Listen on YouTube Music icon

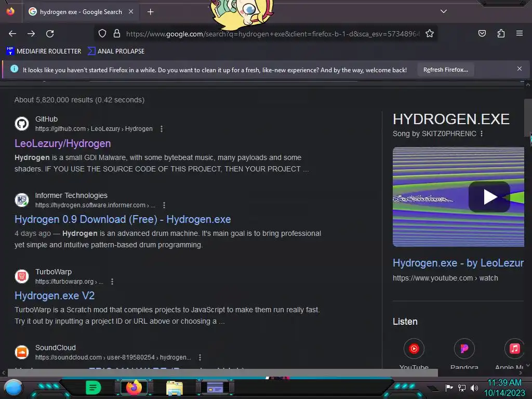point(414,349)
